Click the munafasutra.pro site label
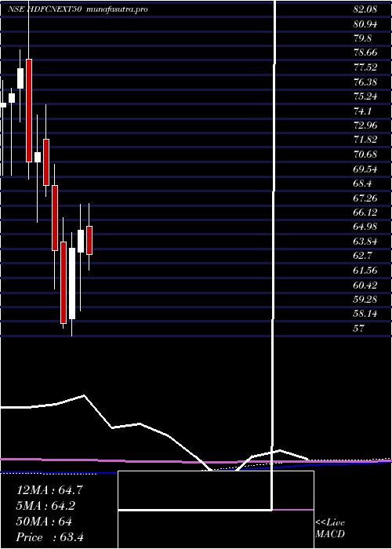This screenshot has height=549, width=392. point(117,9)
